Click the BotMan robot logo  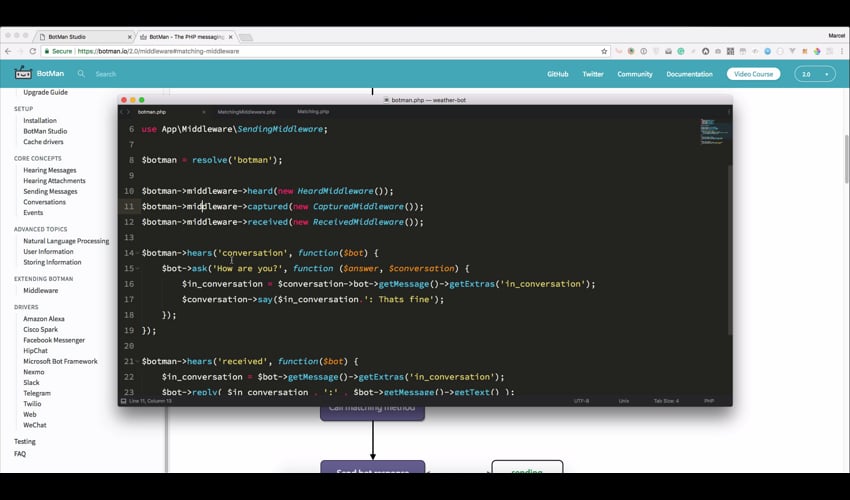coord(23,73)
